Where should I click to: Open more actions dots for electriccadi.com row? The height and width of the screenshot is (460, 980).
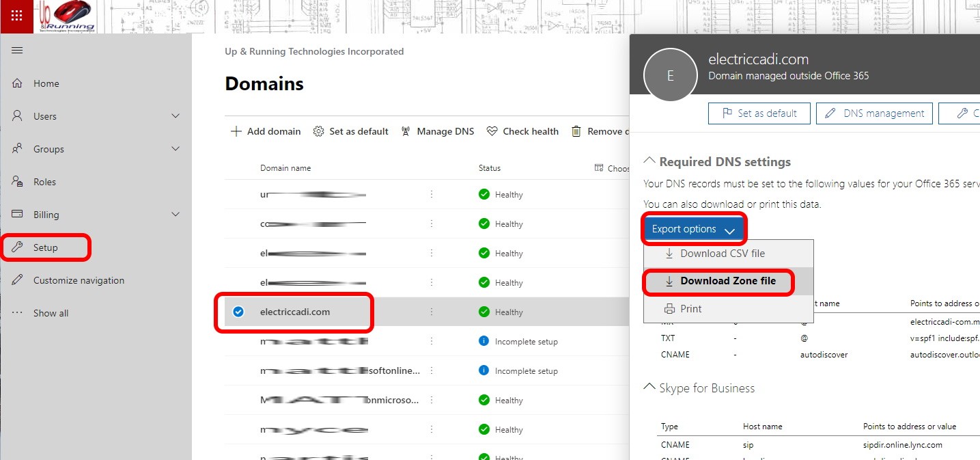click(432, 312)
